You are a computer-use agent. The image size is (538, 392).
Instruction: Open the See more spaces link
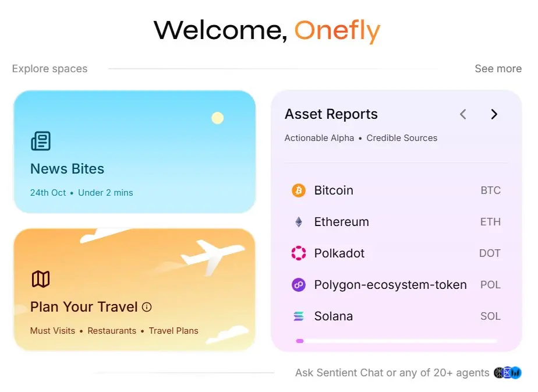click(x=498, y=69)
